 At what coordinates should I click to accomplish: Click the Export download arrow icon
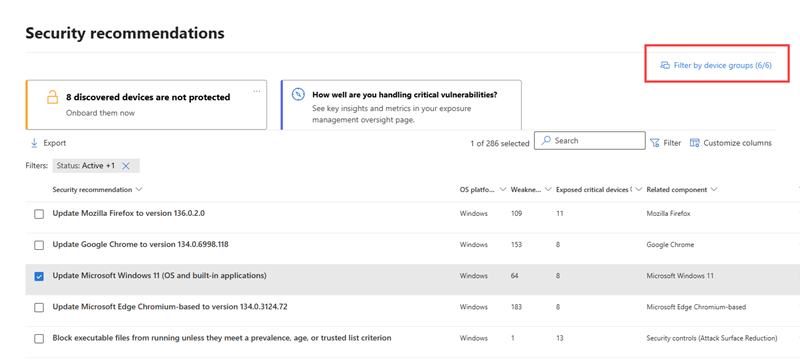point(34,143)
